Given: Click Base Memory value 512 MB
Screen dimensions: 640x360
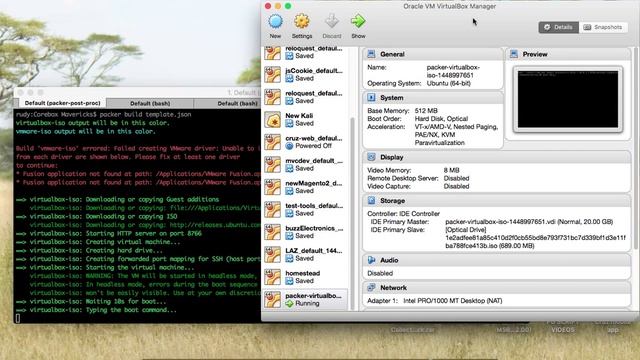Looking at the screenshot, I should point(426,111).
